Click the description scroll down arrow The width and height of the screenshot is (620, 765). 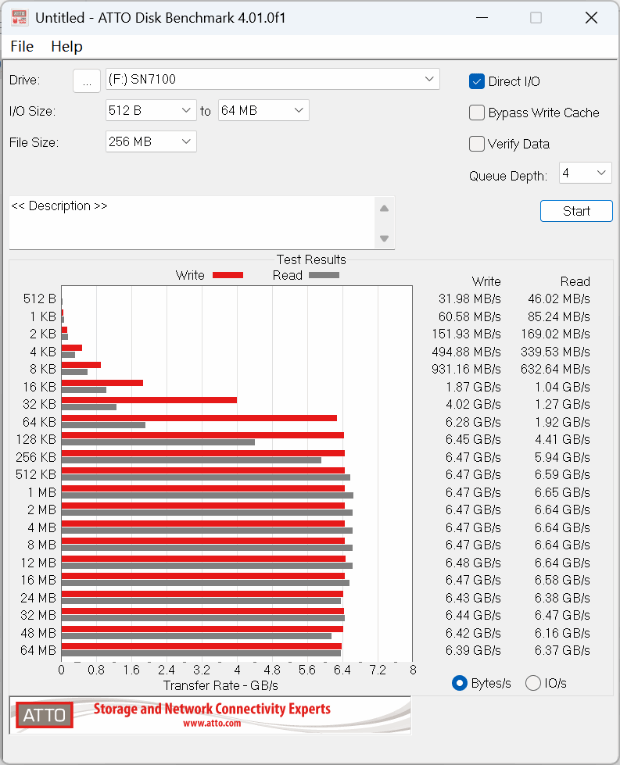click(384, 239)
